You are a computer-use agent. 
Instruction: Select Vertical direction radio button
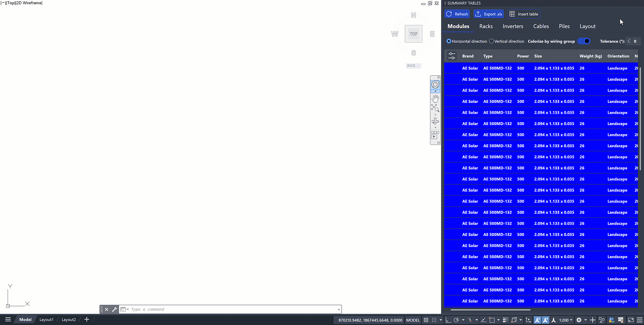(492, 41)
